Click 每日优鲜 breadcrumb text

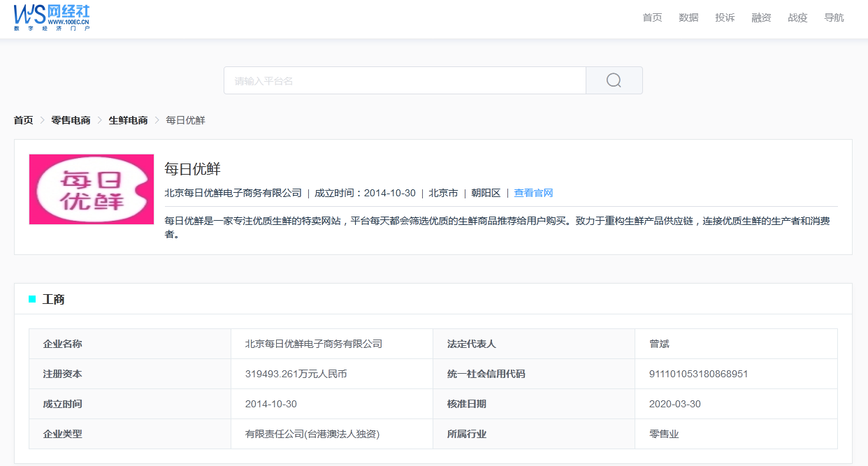tap(185, 120)
